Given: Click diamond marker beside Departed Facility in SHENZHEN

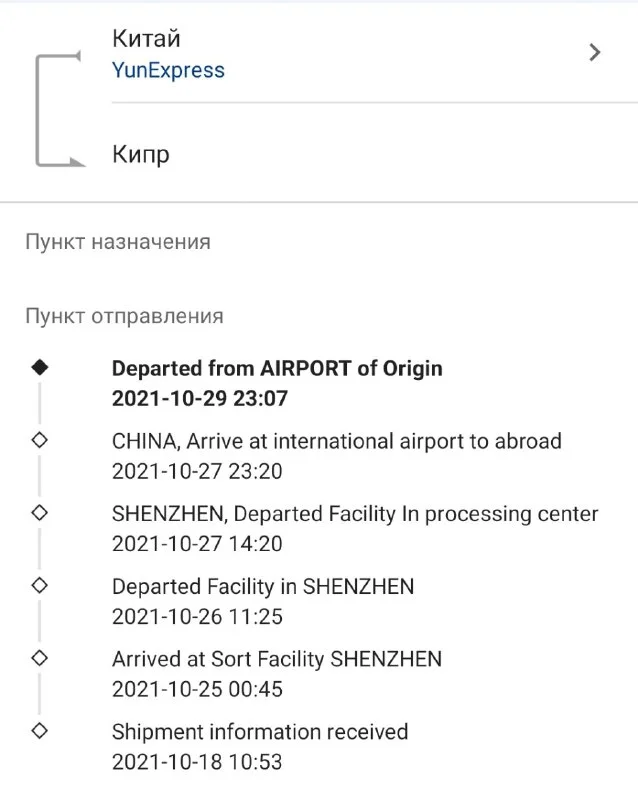Looking at the screenshot, I should [x=40, y=585].
